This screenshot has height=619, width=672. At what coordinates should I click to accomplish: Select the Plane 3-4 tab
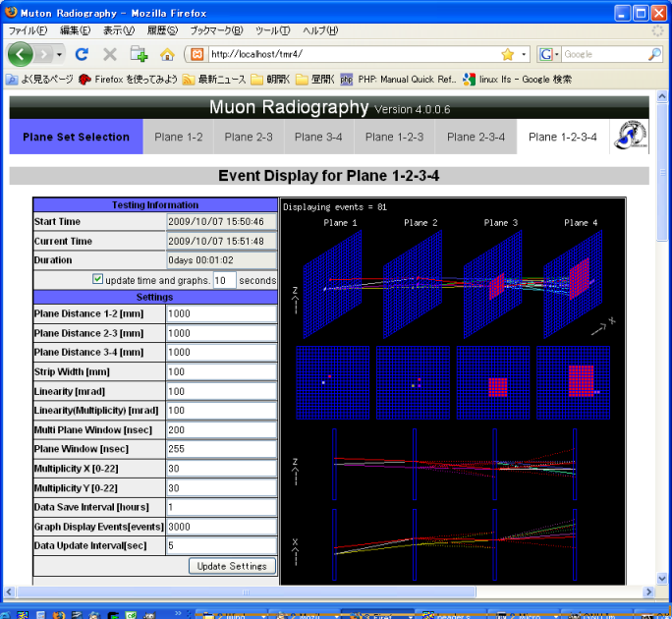coord(318,137)
